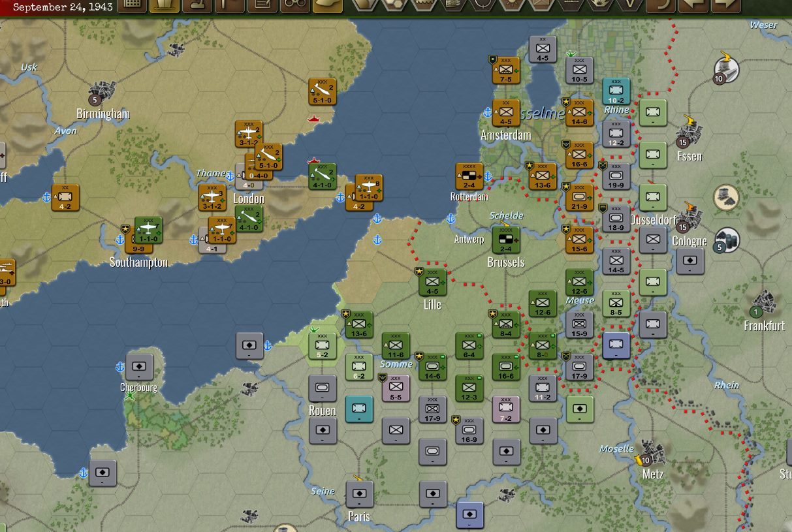Viewport: 792px width, 532px height.
Task: Select the orange 16-6 infantry unit
Action: (579, 155)
